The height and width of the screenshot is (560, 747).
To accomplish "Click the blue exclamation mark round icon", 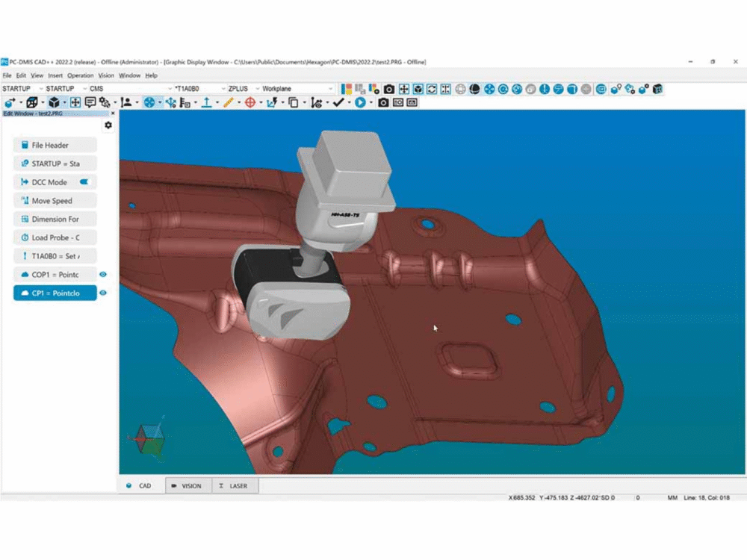I will (x=545, y=89).
